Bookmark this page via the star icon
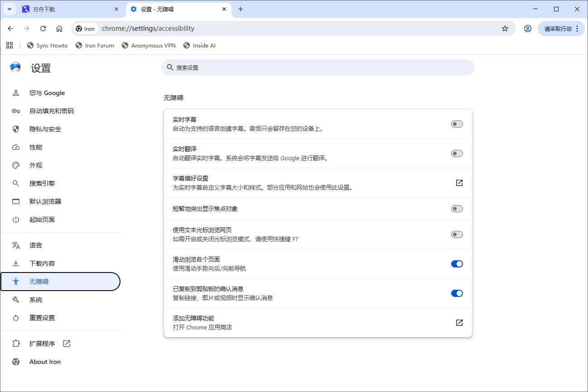This screenshot has width=588, height=392. click(x=505, y=28)
